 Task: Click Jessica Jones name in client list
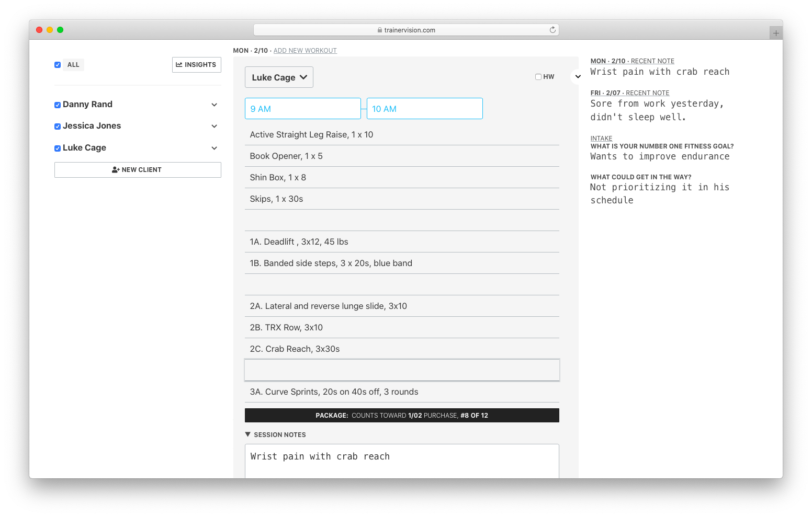click(92, 126)
